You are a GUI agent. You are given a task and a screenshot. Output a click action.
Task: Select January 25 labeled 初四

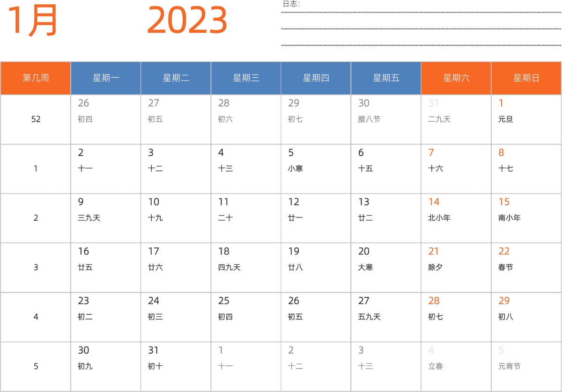click(x=246, y=318)
